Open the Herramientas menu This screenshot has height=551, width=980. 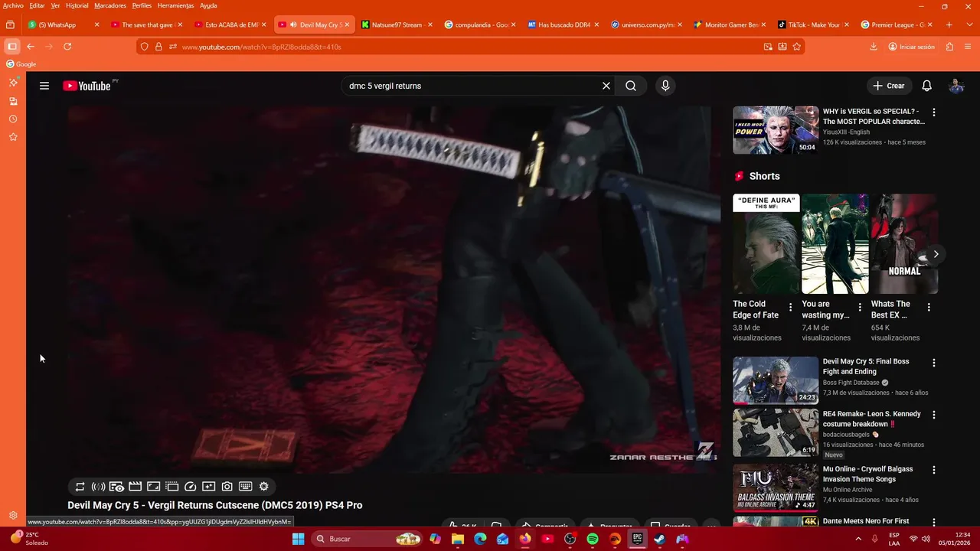click(175, 5)
